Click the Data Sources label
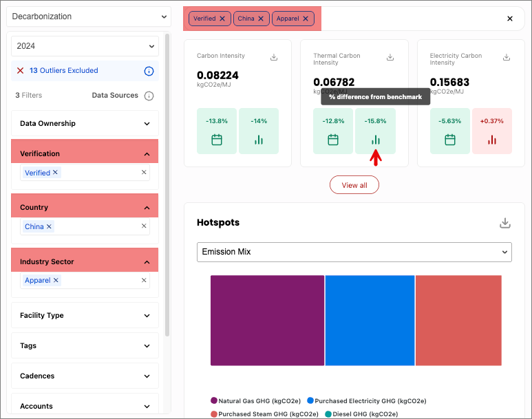This screenshot has height=419, width=532. [115, 96]
